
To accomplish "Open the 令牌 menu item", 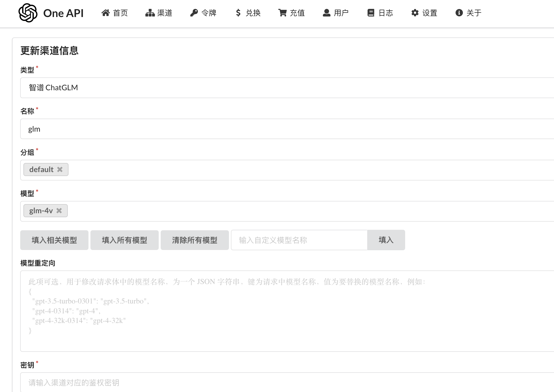I will (203, 13).
